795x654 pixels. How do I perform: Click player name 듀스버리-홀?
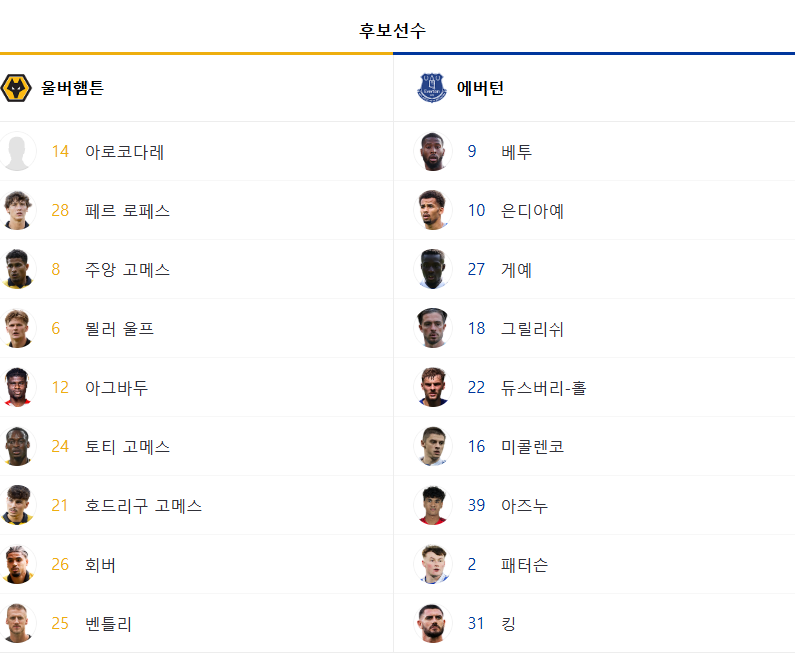pos(544,388)
